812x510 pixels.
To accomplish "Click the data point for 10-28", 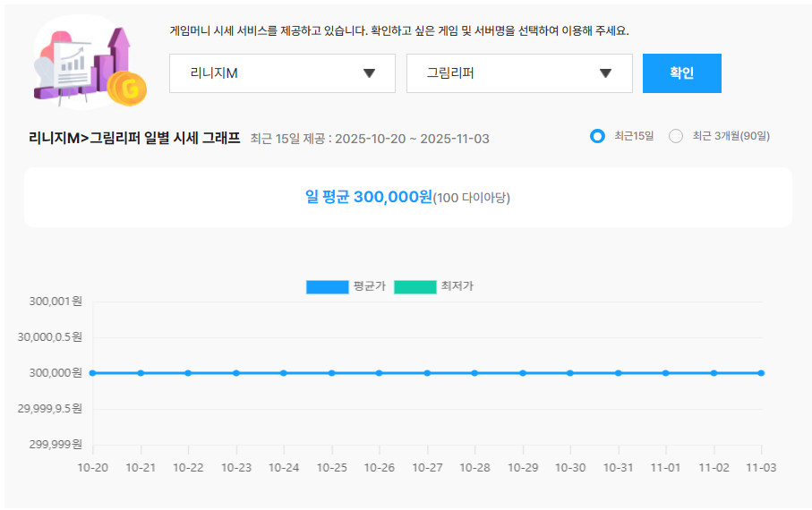I will coord(474,373).
